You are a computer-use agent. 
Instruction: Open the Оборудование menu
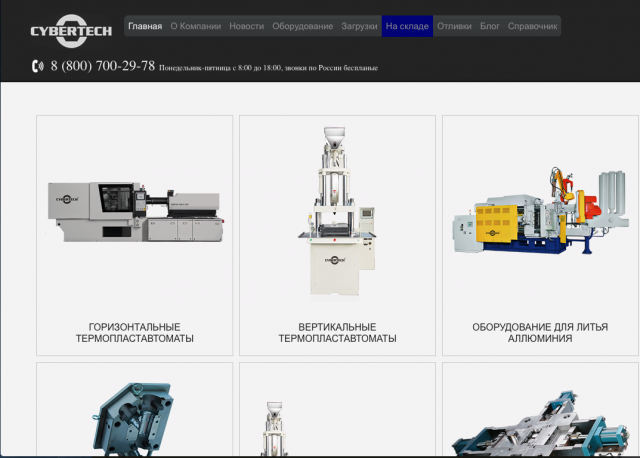(302, 26)
